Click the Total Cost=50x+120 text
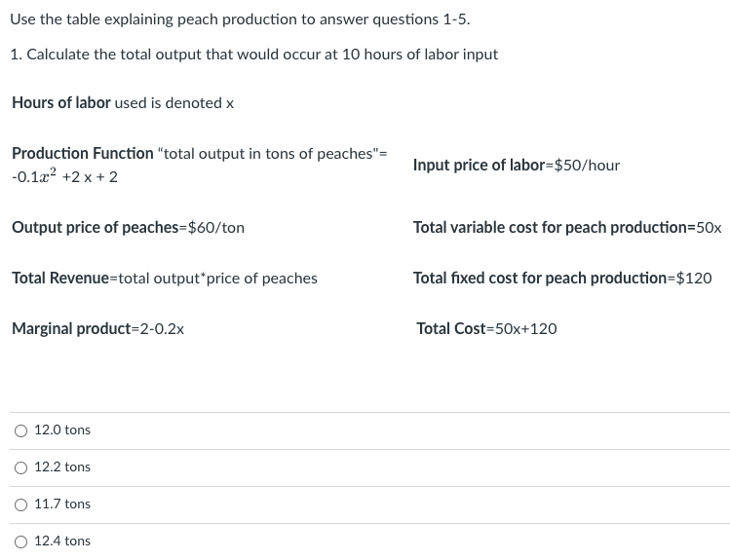The image size is (730, 560). [x=486, y=329]
